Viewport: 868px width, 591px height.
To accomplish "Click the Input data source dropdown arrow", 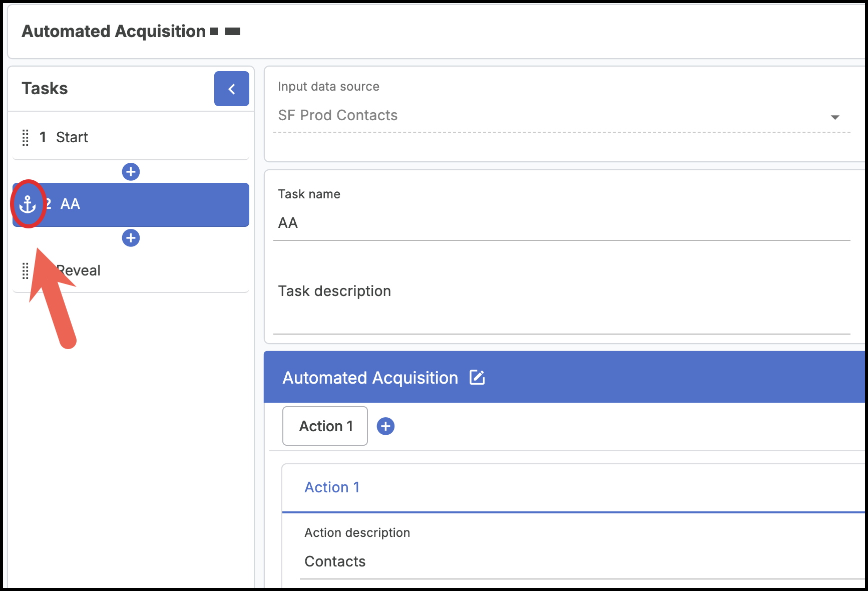I will [x=834, y=117].
